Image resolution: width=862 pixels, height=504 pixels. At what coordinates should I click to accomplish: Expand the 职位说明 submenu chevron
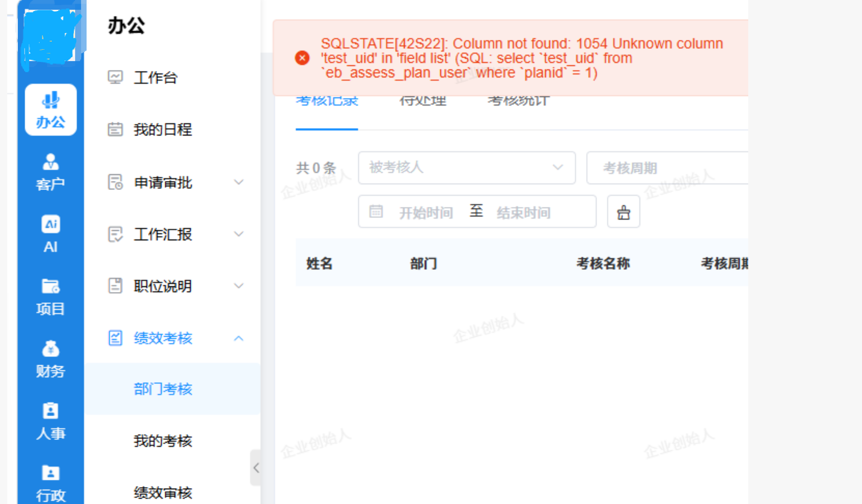click(x=239, y=286)
